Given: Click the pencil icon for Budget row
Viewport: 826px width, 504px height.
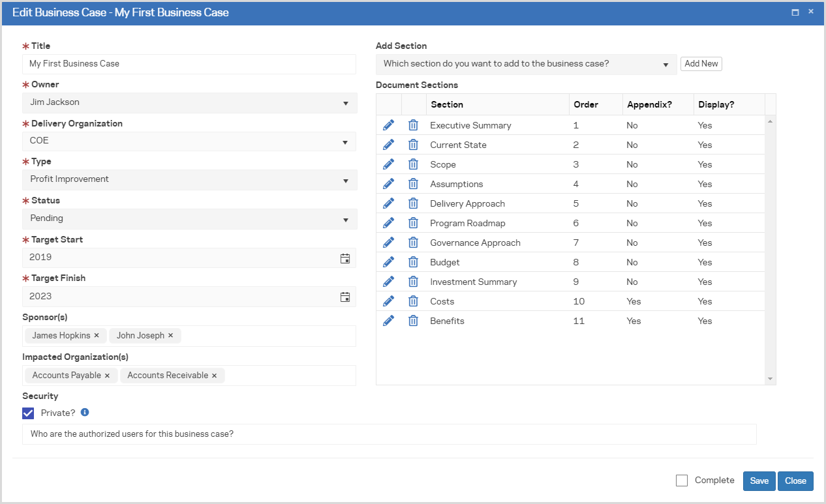Looking at the screenshot, I should (388, 262).
